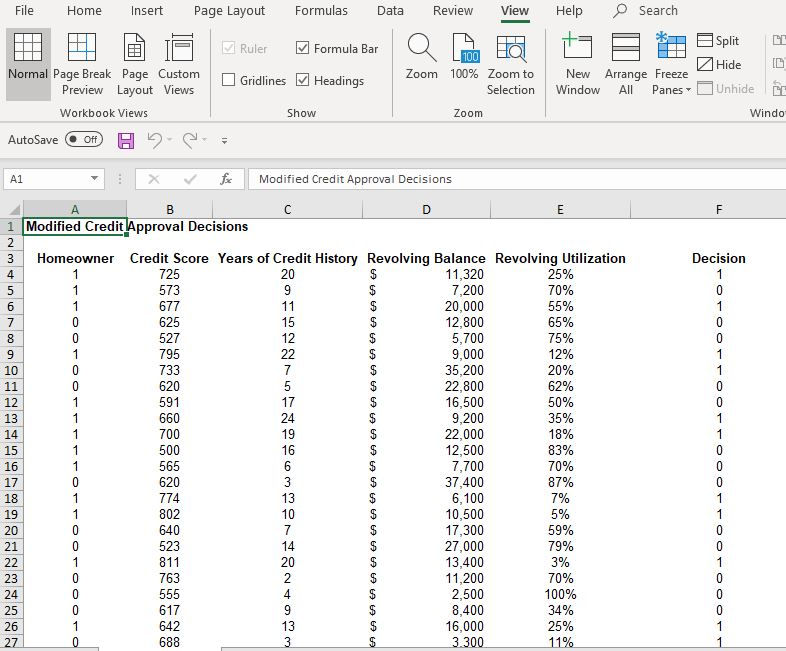
Task: Click Arrange All windows
Action: pos(626,64)
